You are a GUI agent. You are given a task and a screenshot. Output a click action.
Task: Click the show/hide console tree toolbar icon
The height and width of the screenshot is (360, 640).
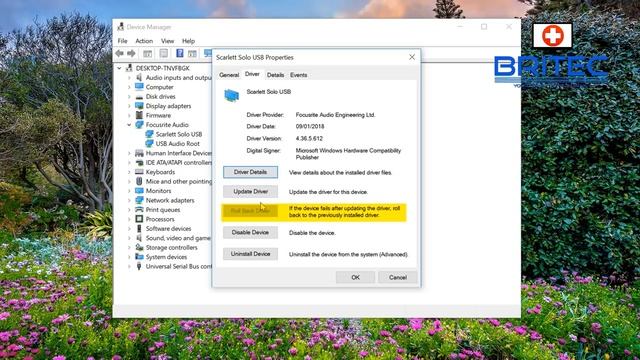pyautogui.click(x=147, y=53)
